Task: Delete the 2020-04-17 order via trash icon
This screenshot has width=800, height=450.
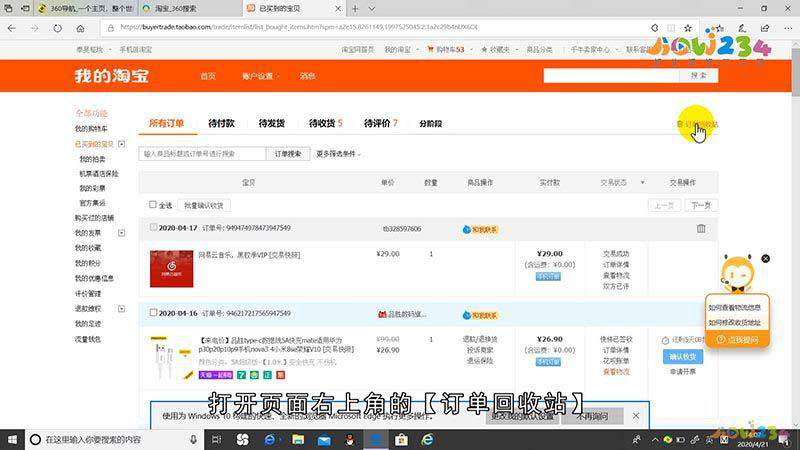Action: 701,229
